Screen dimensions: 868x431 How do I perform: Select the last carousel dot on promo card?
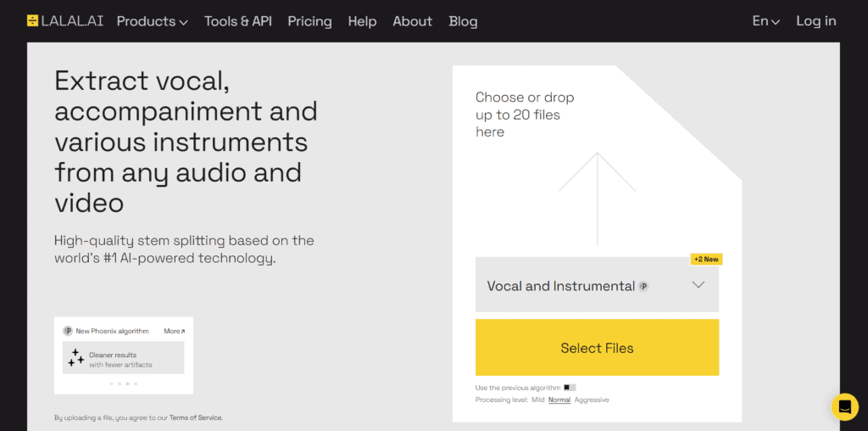point(136,383)
